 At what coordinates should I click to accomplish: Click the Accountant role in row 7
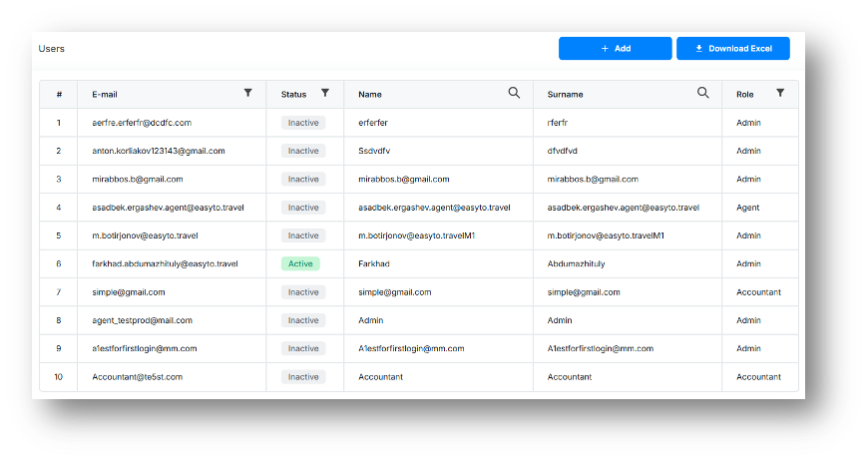click(x=758, y=292)
